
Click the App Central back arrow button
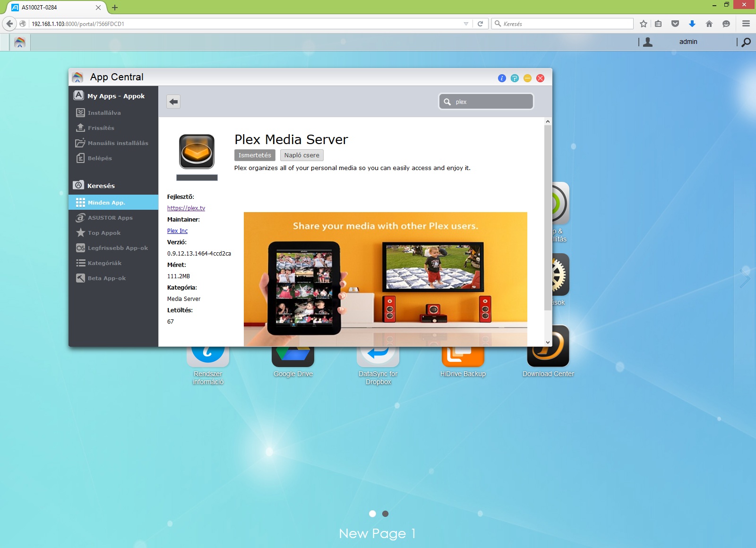point(173,102)
